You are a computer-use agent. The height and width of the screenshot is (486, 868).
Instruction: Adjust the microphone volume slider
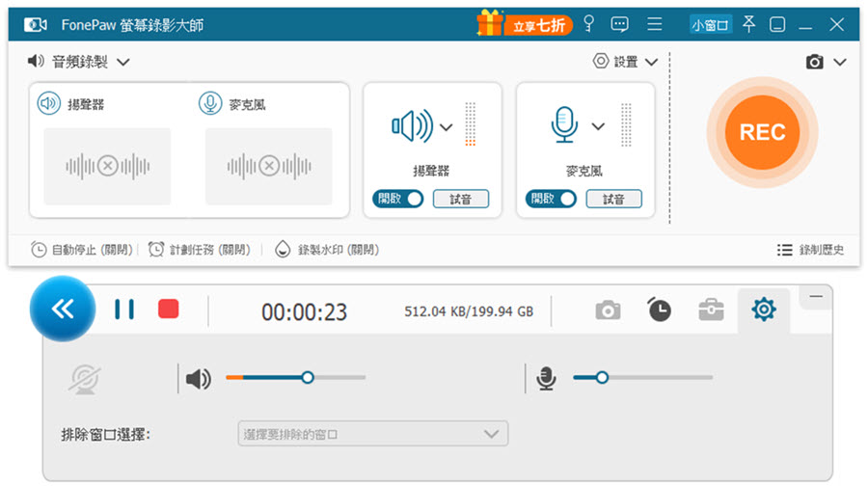(x=642, y=377)
